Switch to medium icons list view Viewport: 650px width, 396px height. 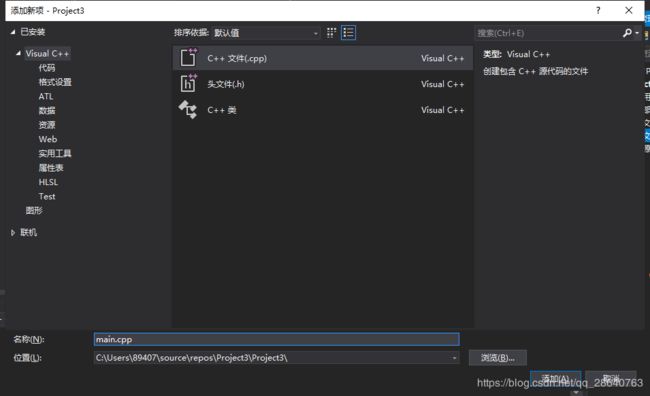click(x=348, y=33)
